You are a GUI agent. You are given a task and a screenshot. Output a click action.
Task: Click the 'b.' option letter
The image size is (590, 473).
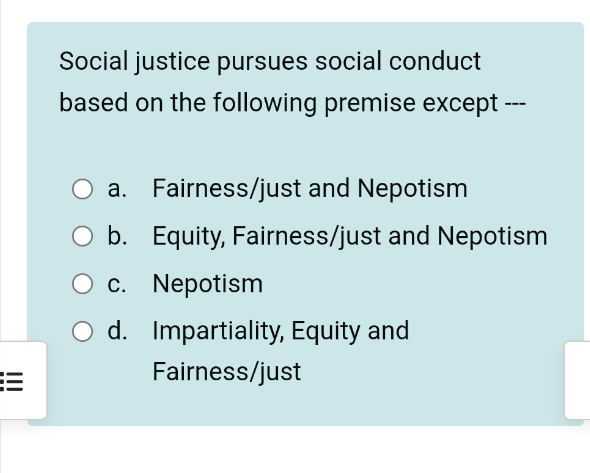117,236
